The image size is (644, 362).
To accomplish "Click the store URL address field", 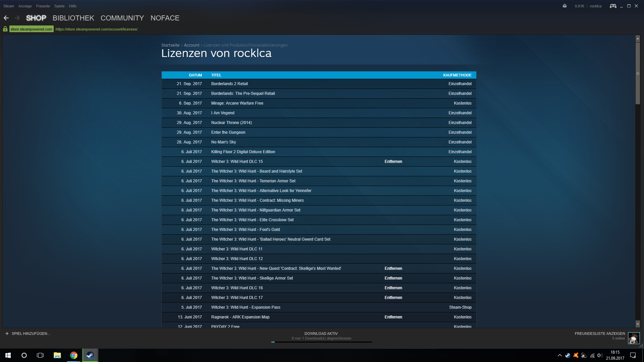I will tap(97, 29).
